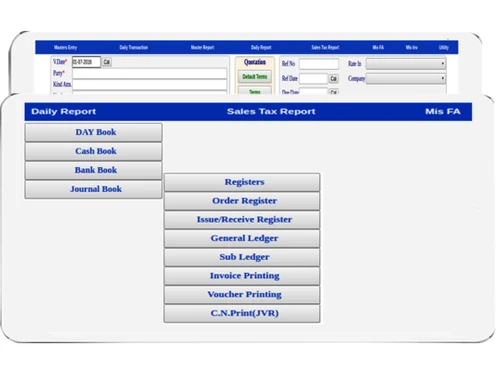Screen dimensions: 500x375
Task: Open the Mis FA menu in front panel
Action: [443, 112]
